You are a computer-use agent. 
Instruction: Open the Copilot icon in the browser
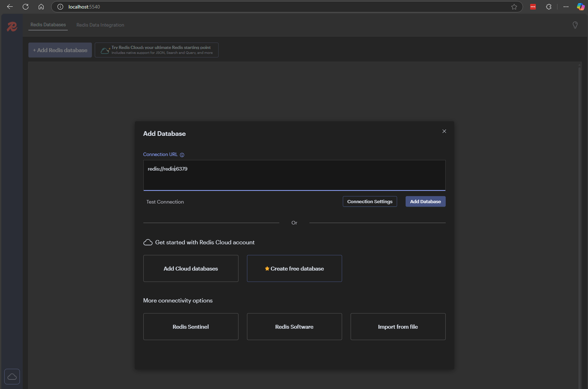[581, 7]
